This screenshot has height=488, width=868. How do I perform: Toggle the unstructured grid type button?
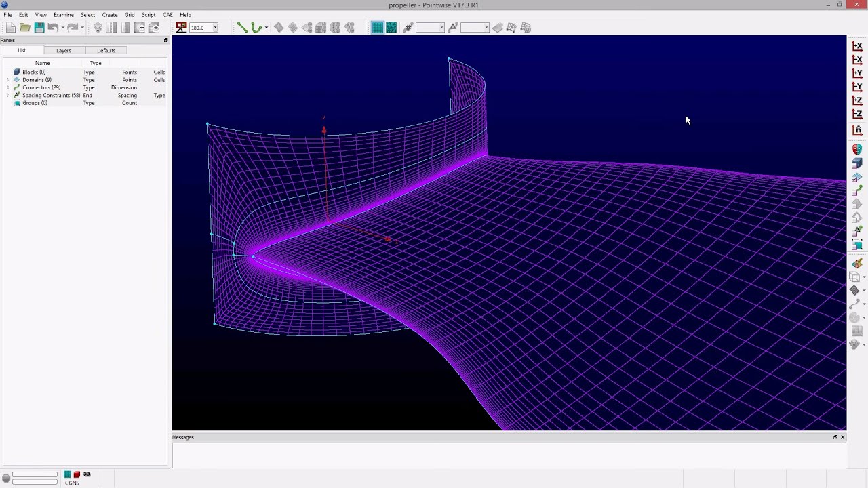[x=391, y=28]
